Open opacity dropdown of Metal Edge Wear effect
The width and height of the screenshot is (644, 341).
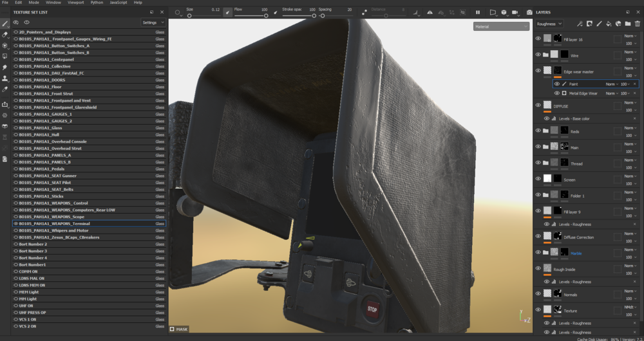625,93
